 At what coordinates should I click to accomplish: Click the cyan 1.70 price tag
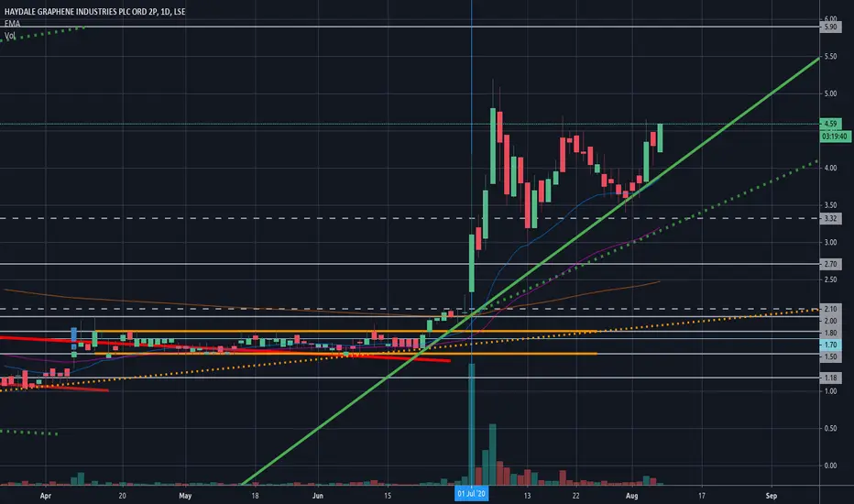830,345
